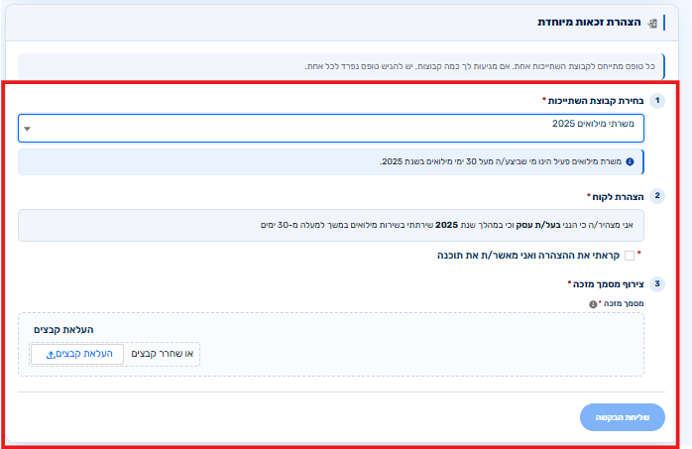Click the document icon beside הצהרת זכאות מיוחדת
The width and height of the screenshot is (692, 449).
pyautogui.click(x=652, y=23)
